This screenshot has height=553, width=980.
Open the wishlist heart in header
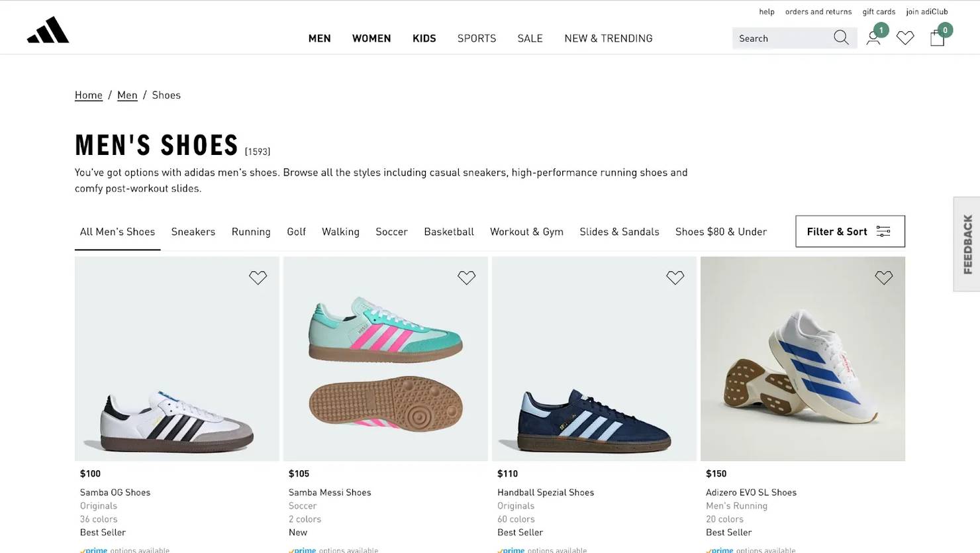(x=905, y=38)
